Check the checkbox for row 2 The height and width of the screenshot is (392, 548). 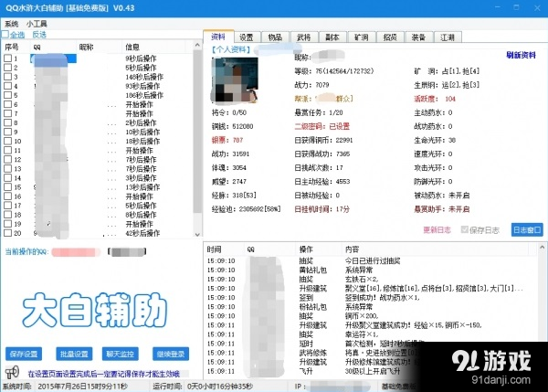click(x=7, y=68)
